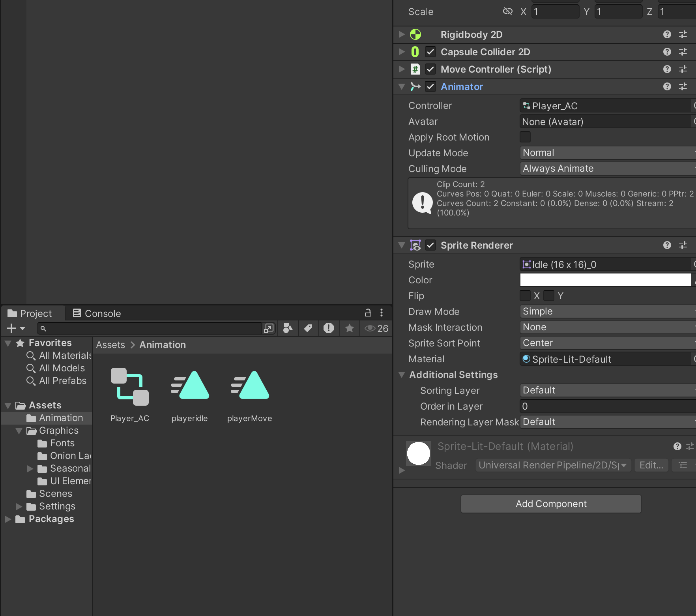696x616 pixels.
Task: Open the Sorting Layer dropdown
Action: point(608,390)
